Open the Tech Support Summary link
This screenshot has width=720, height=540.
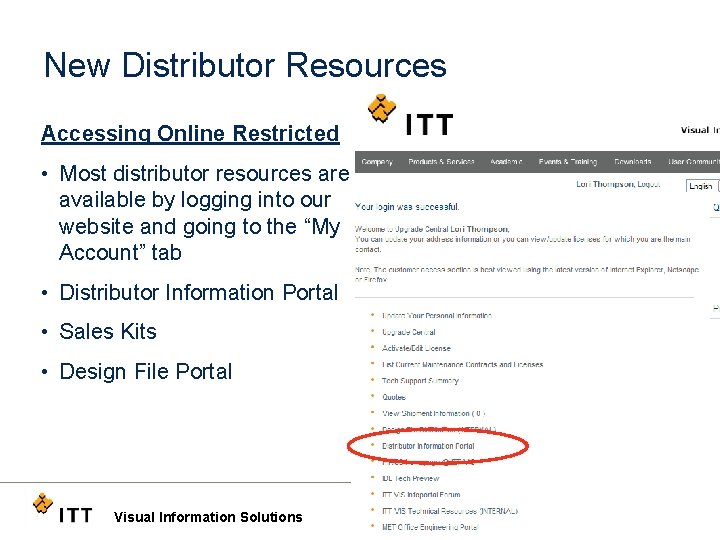(x=420, y=381)
